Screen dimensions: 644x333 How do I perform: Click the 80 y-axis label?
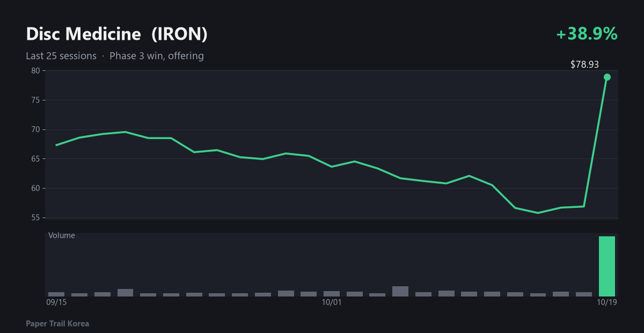click(x=35, y=71)
